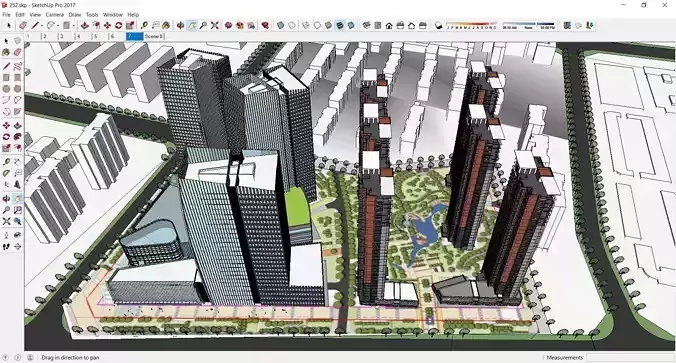Click the person credits status bar icon
Screen dimensions: 676x363
30,357
